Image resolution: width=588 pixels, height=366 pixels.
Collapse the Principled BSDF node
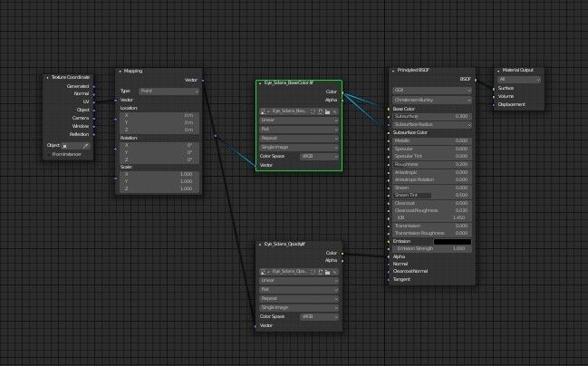[x=393, y=71]
